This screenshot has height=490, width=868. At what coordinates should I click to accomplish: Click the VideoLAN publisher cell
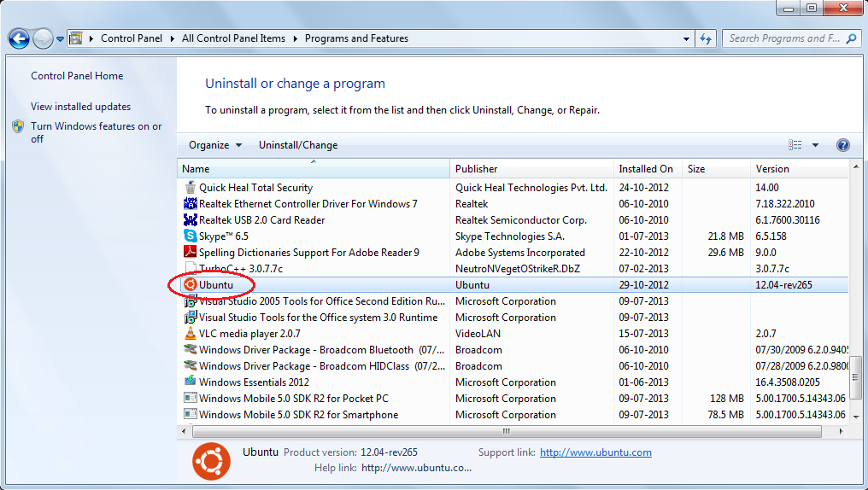478,334
